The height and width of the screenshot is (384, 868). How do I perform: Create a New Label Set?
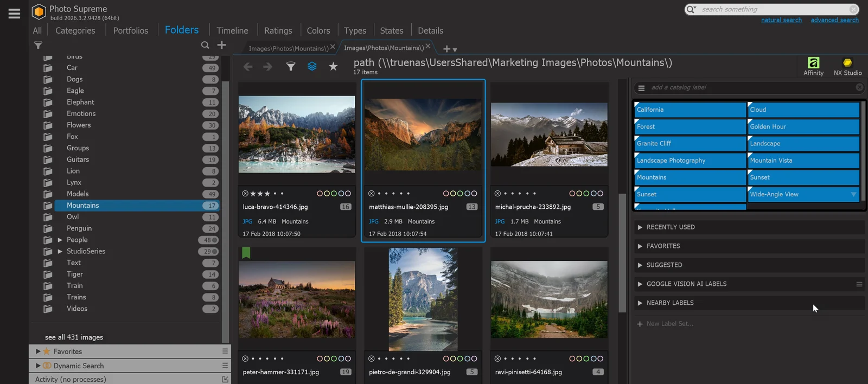pos(665,324)
